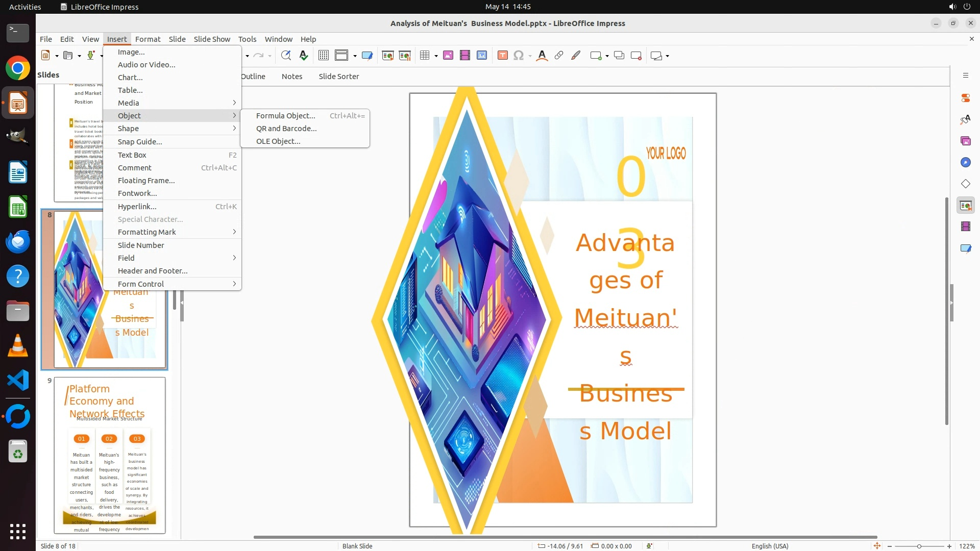Click Start from First Slide icon

coord(387,56)
